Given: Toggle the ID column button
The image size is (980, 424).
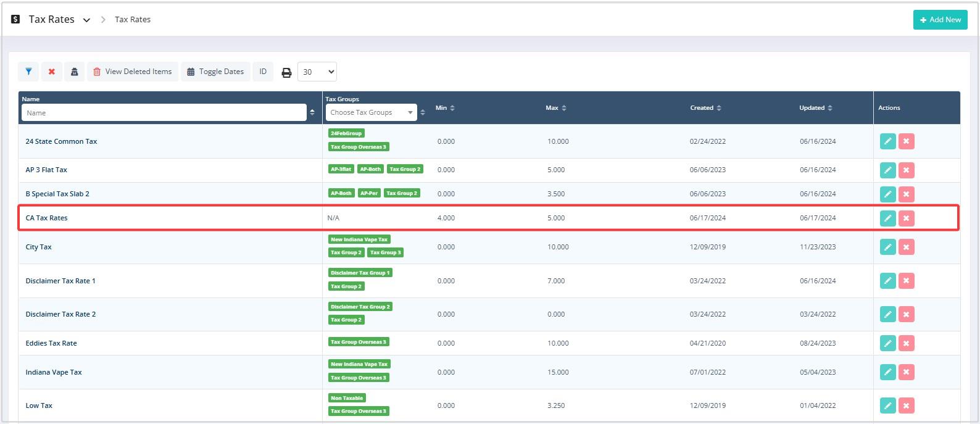Looking at the screenshot, I should click(263, 72).
